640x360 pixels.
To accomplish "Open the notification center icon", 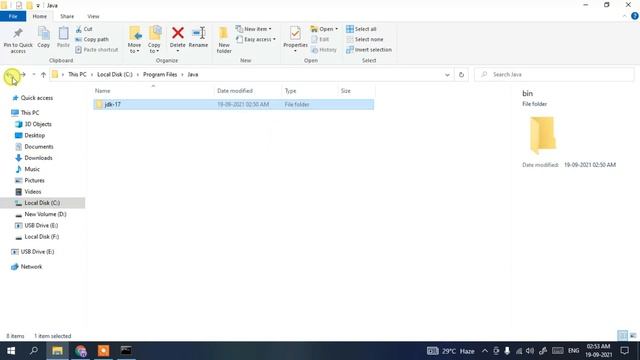I will pos(624,351).
